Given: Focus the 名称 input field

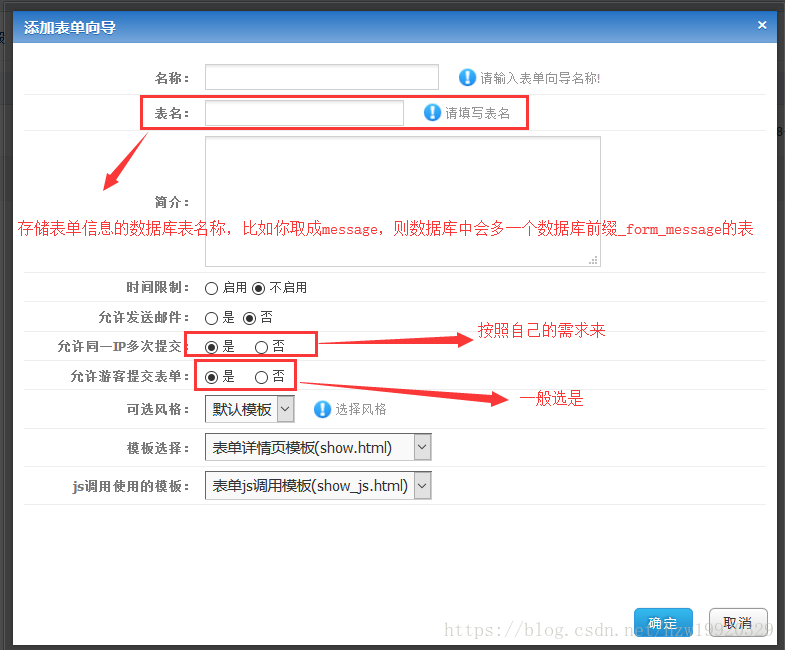Looking at the screenshot, I should (322, 77).
